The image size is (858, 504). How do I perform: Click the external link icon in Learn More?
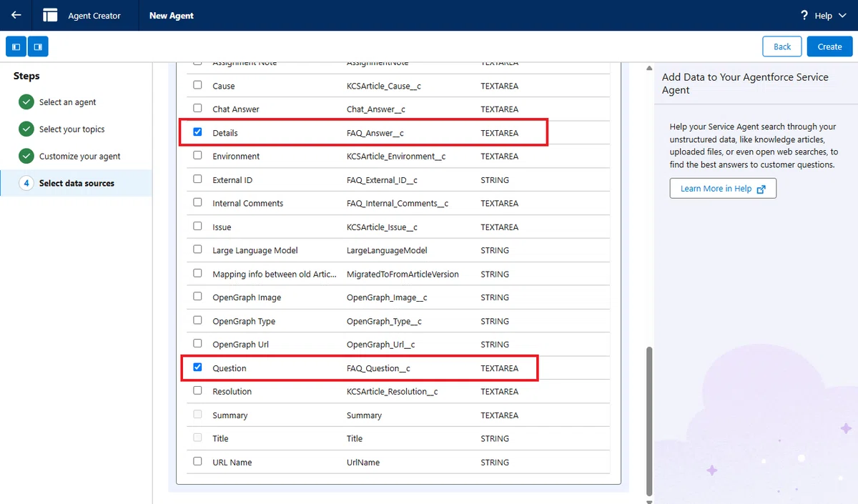click(761, 189)
